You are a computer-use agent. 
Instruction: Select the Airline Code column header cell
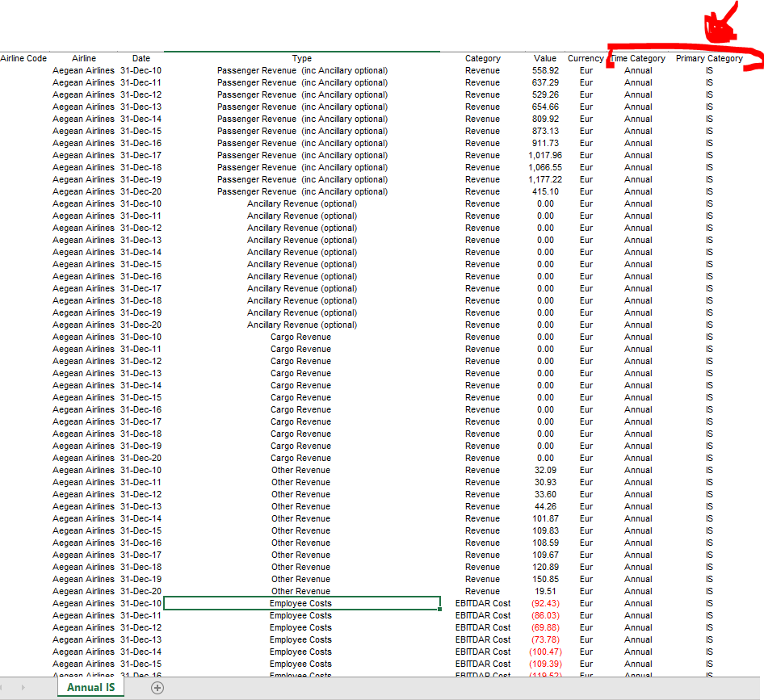click(x=23, y=58)
